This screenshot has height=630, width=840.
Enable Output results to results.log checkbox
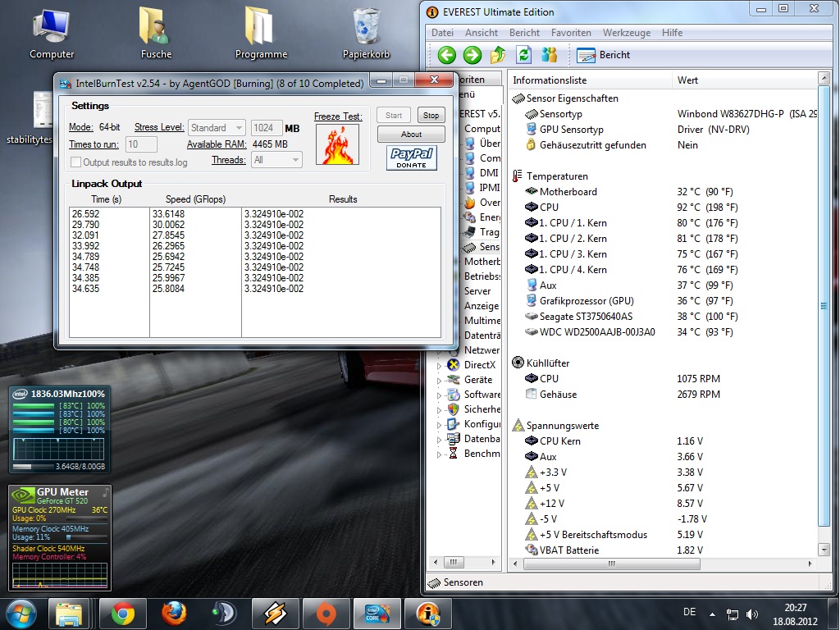click(x=76, y=162)
